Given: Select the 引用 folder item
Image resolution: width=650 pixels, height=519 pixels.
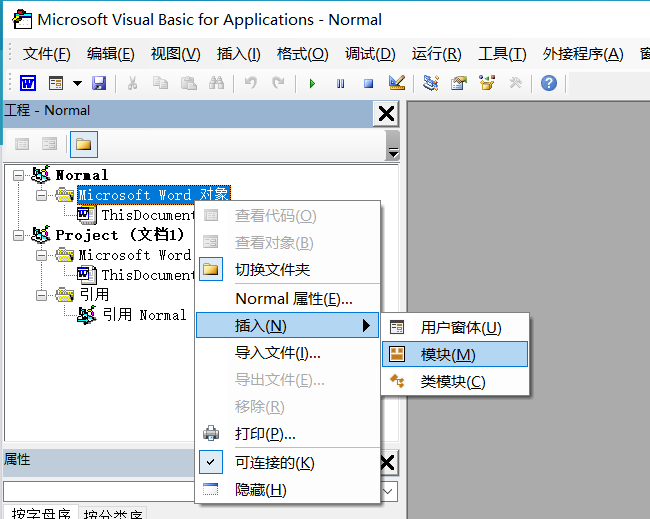Looking at the screenshot, I should (x=94, y=294).
